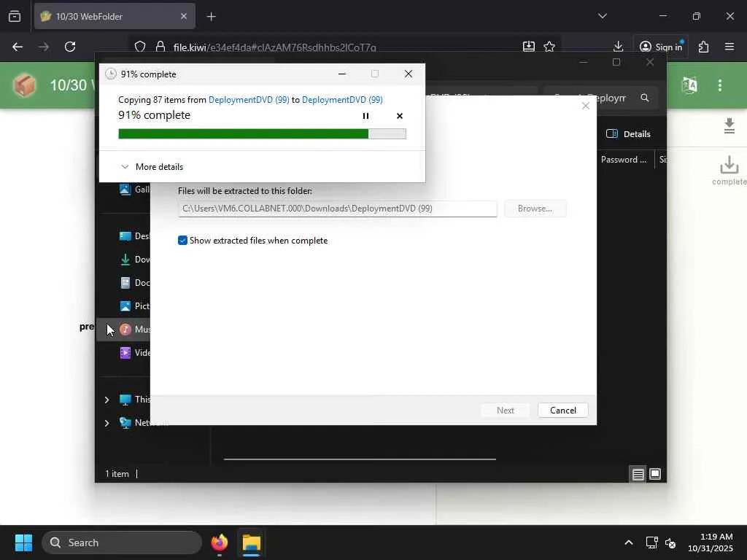Open the source DeploymentDVD (99) link
Viewport: 747px width, 560px height.
[x=249, y=99]
